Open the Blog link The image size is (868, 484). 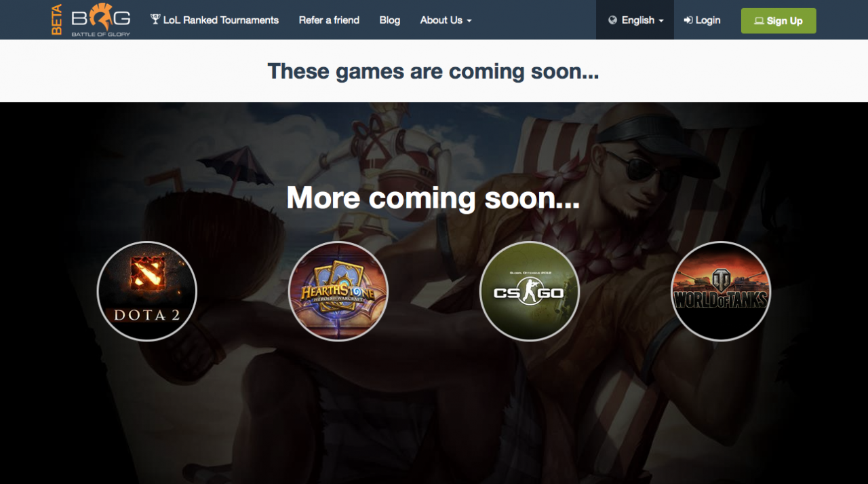390,20
